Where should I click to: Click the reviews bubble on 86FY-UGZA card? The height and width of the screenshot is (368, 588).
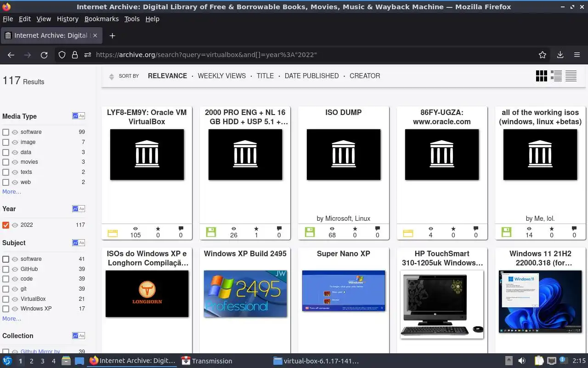(x=476, y=229)
